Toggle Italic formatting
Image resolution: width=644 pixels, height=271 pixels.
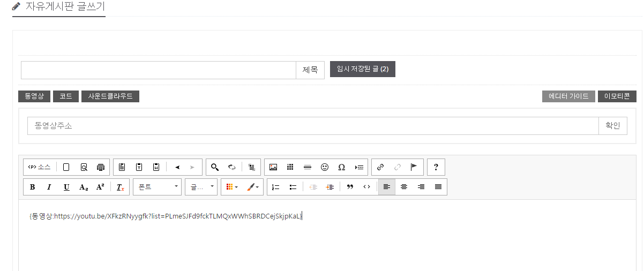49,187
